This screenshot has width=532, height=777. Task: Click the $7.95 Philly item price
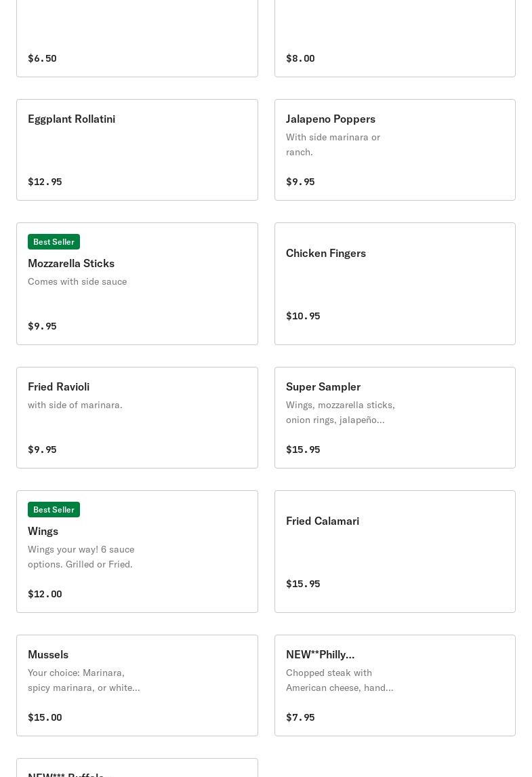pyautogui.click(x=300, y=717)
